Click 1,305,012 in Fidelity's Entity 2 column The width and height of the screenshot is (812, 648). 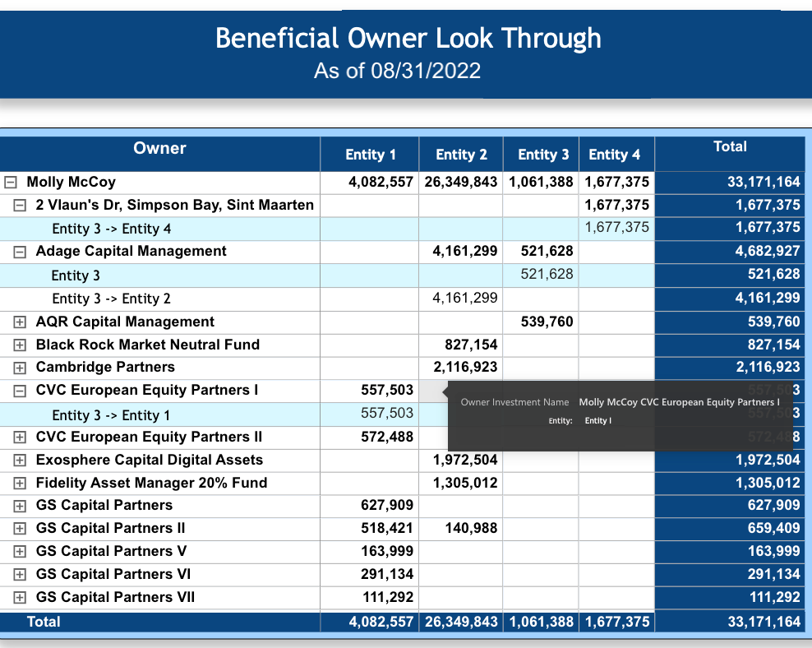click(465, 483)
